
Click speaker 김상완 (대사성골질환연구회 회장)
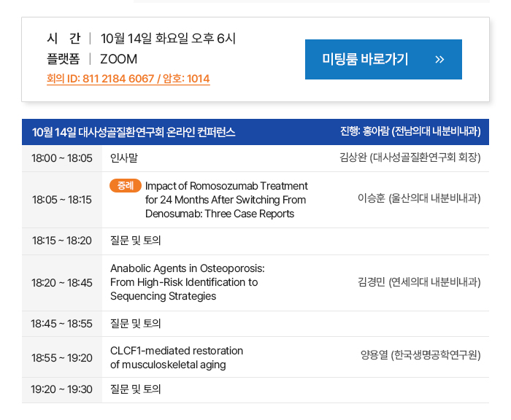(x=410, y=158)
